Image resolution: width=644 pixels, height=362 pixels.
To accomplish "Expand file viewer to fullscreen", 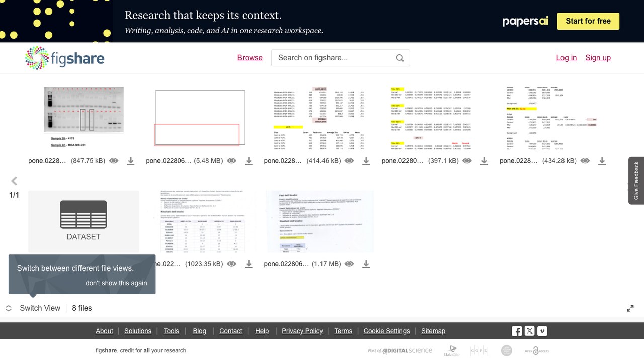I will (630, 308).
